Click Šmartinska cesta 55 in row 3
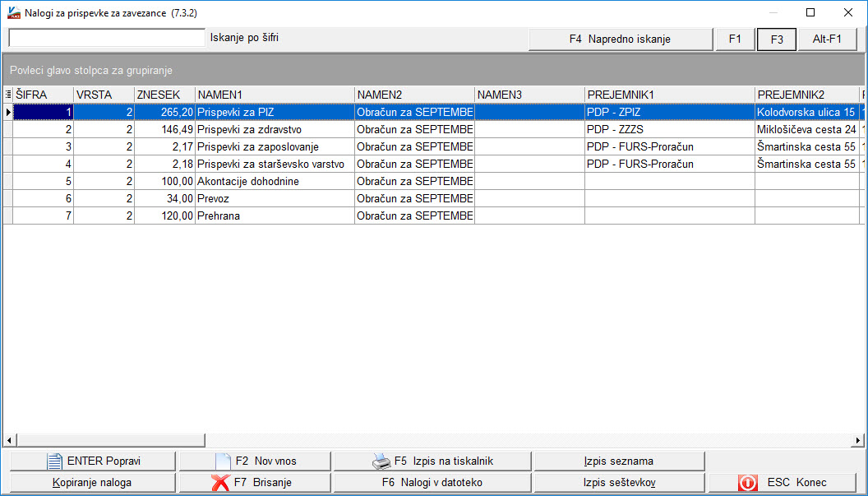 click(x=806, y=147)
